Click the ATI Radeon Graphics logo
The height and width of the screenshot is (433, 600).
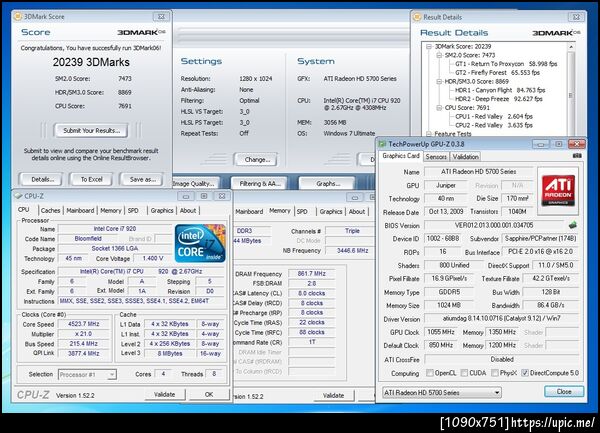558,190
